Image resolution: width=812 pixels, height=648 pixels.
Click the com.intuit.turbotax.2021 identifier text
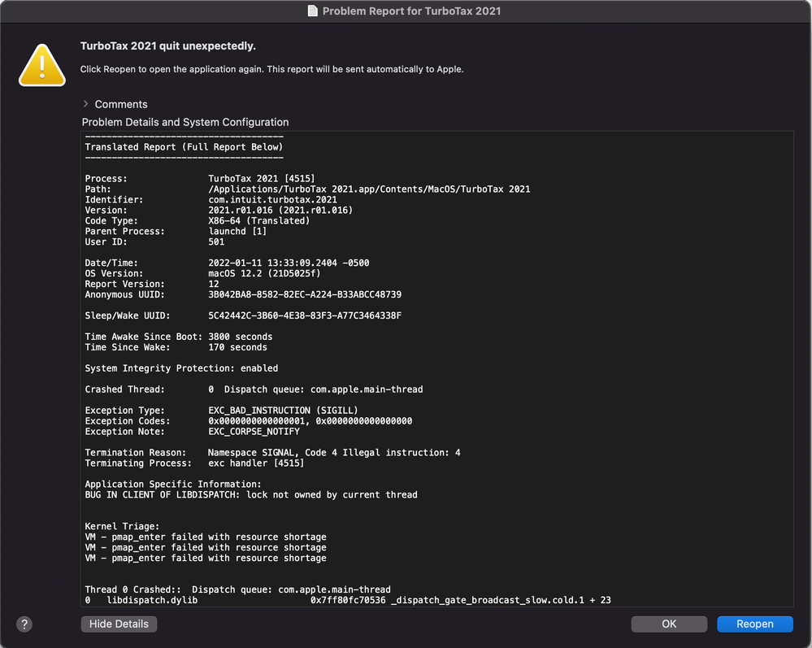(x=272, y=199)
